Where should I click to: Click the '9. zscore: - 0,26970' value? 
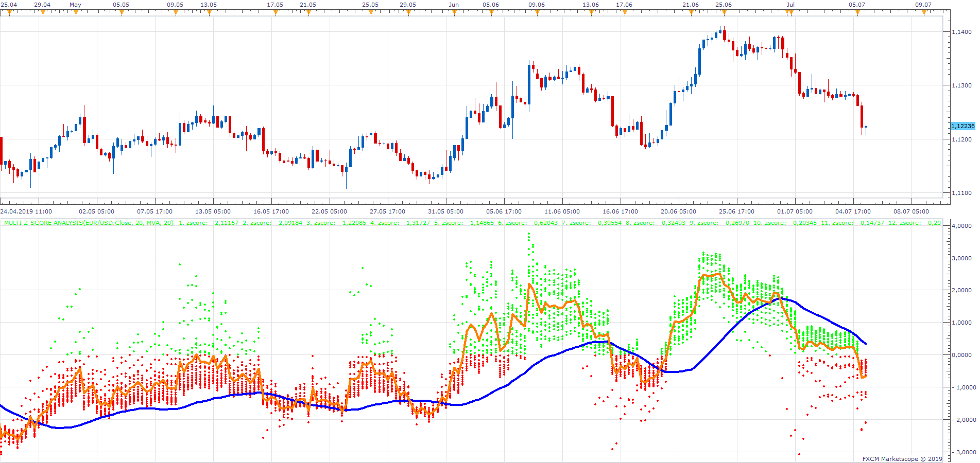point(719,223)
